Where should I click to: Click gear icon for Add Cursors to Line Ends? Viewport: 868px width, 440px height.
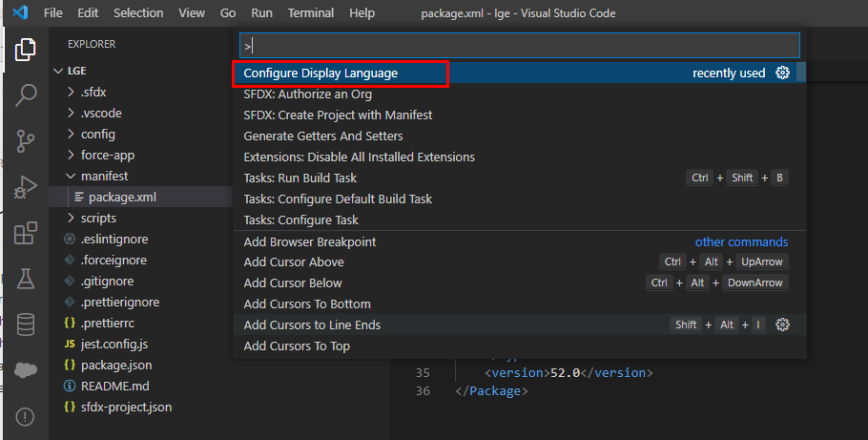783,325
